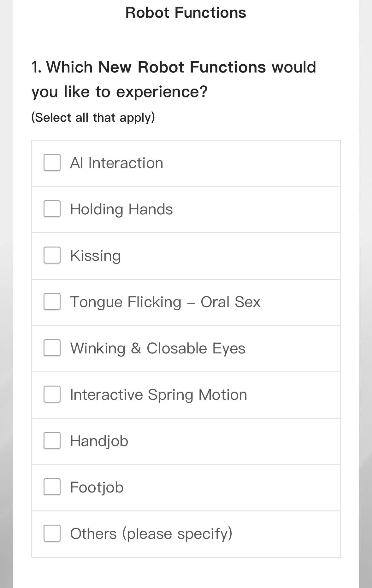
Task: Click the Tongue Flicking label text
Action: (165, 302)
